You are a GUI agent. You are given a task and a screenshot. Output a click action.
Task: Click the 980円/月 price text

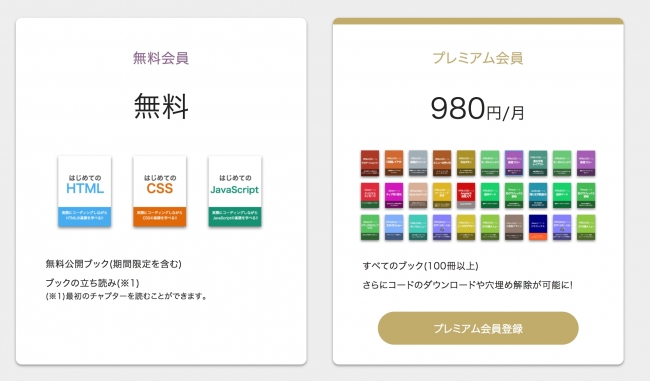pyautogui.click(x=478, y=109)
